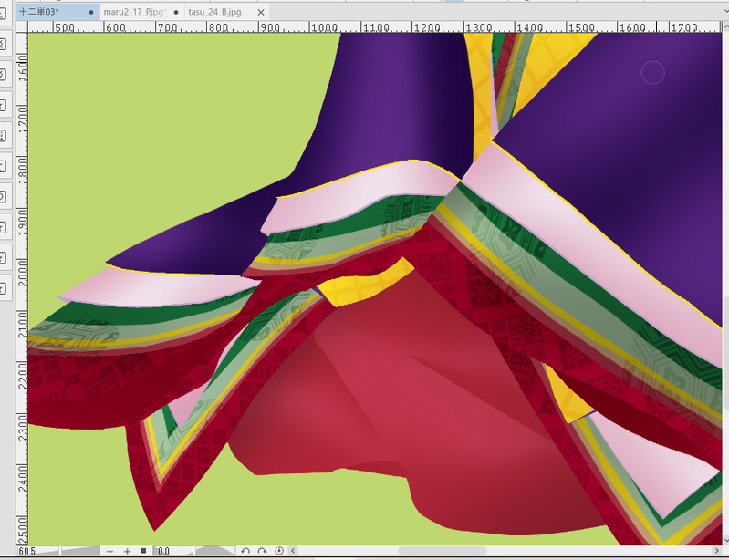This screenshot has height=560, width=729.
Task: Click the zoom in plus button
Action: 127,551
